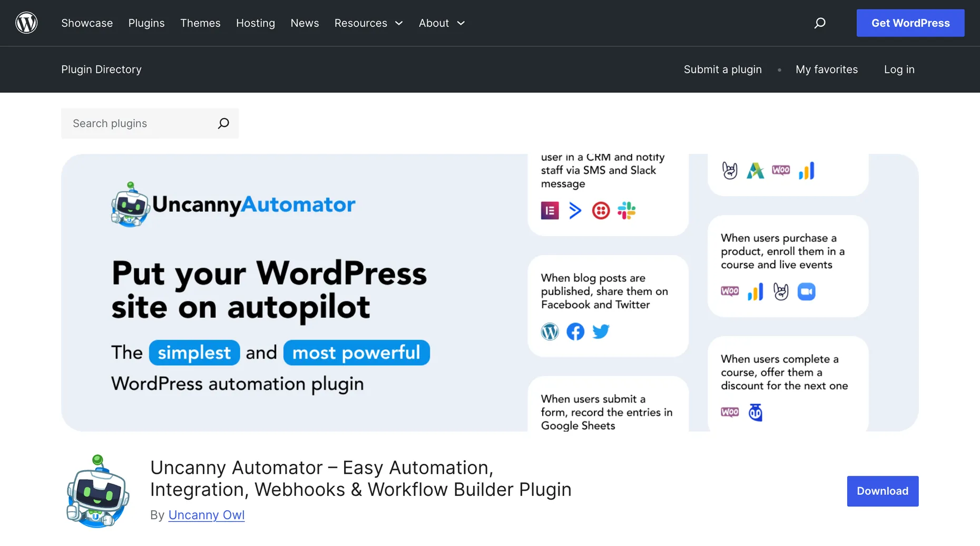Viewport: 980px width, 546px height.
Task: Click the 'simplest' blue highlight label
Action: point(194,353)
